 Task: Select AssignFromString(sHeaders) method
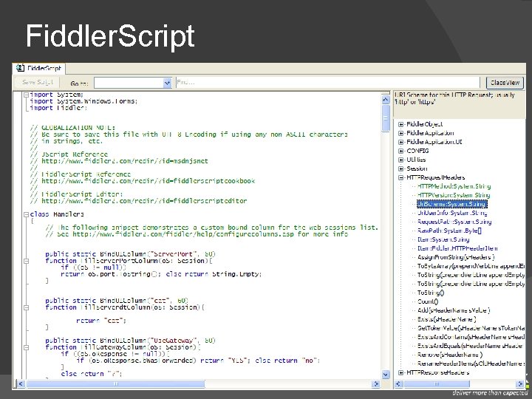coord(456,257)
